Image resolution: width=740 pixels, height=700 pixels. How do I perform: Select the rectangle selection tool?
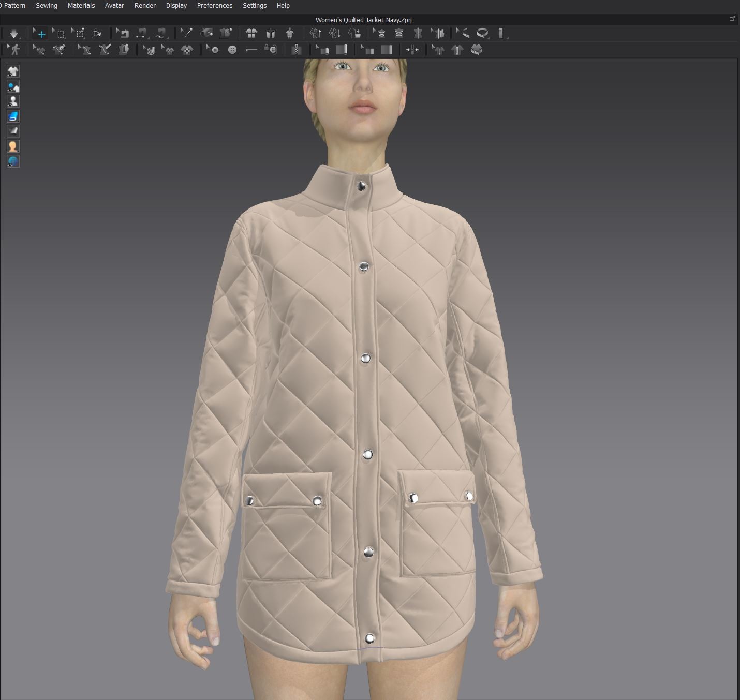coord(61,34)
